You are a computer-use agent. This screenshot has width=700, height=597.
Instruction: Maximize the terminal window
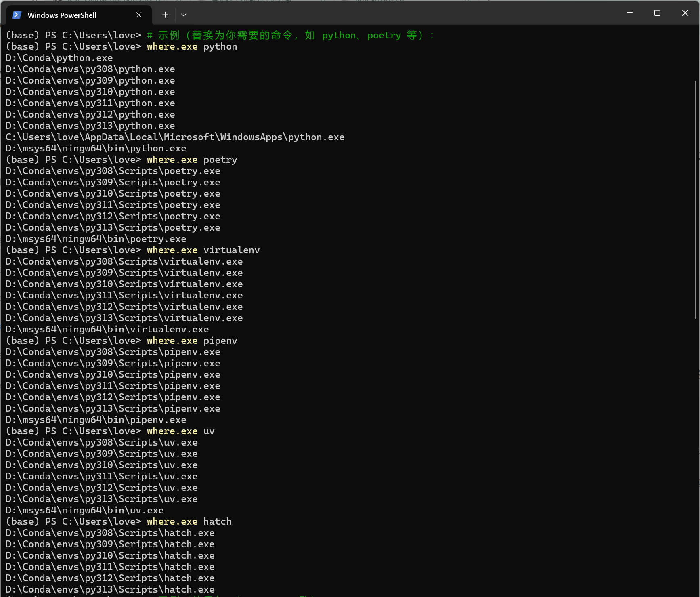[657, 13]
